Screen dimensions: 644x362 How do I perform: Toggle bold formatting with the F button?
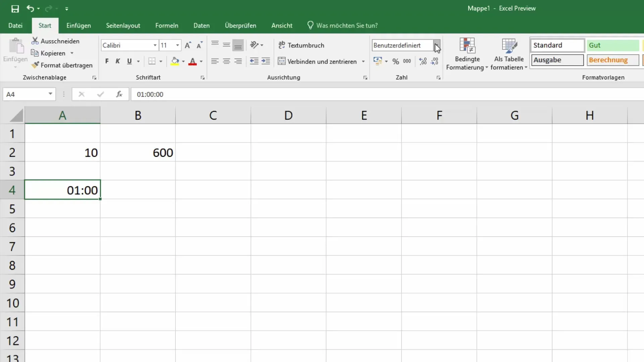pos(107,61)
